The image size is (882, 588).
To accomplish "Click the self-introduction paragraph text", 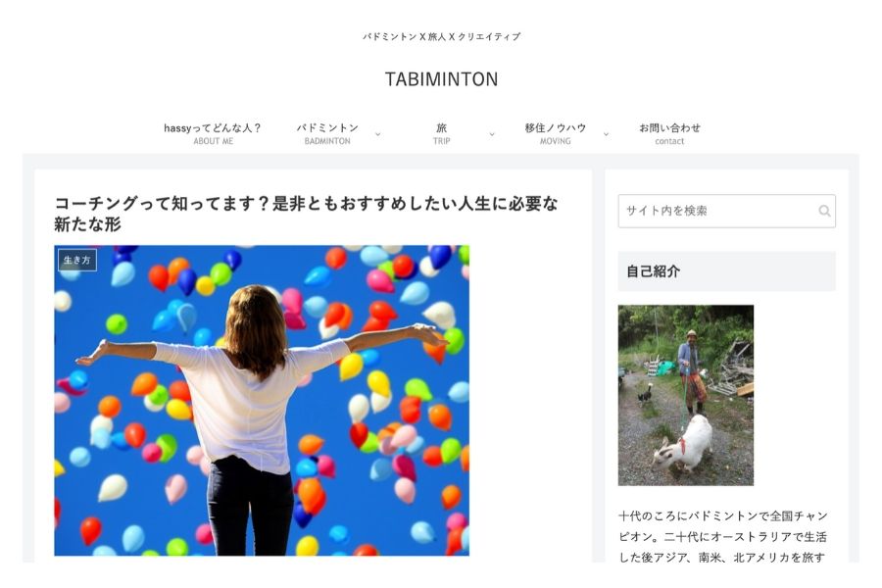I will 723,536.
